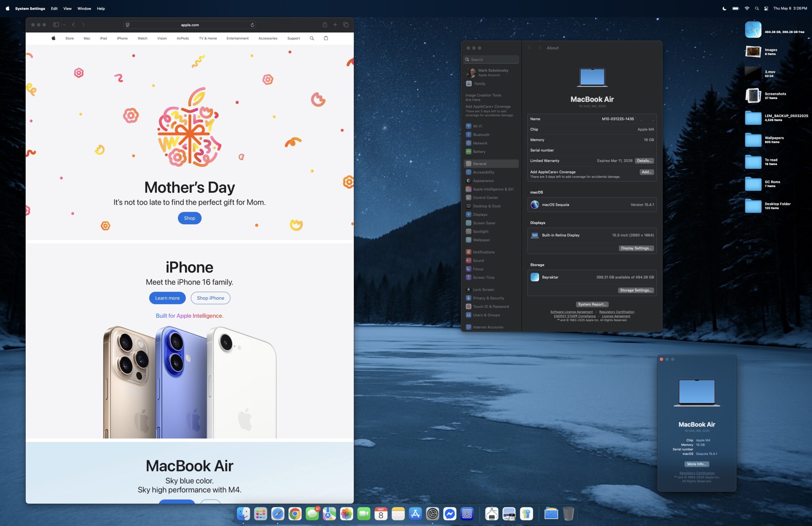Viewport: 812px width, 526px height.
Task: Open the System Settings app menu
Action: point(30,9)
